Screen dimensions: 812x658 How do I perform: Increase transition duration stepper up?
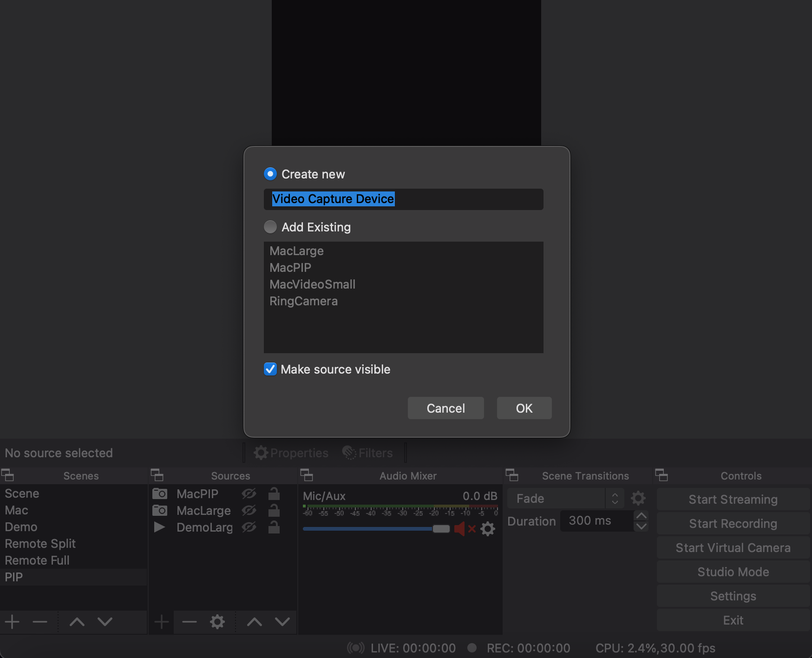coord(641,516)
